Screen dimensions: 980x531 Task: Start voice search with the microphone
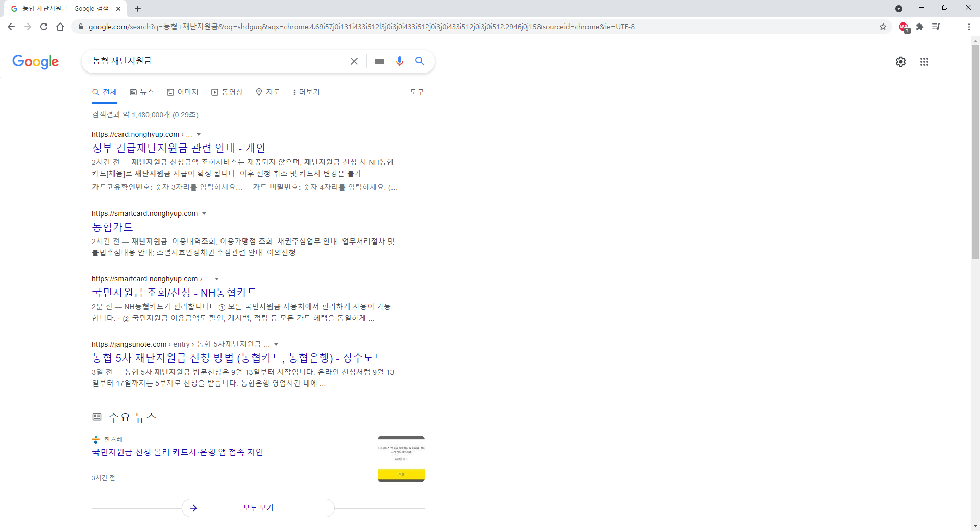pyautogui.click(x=400, y=61)
